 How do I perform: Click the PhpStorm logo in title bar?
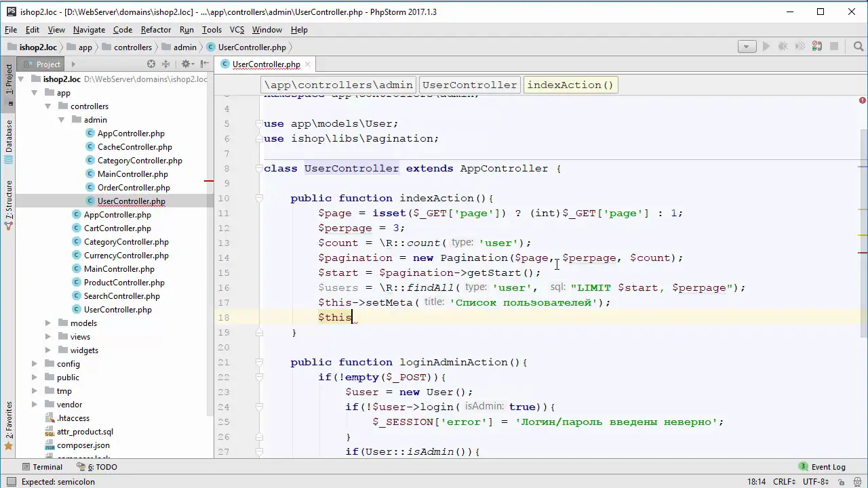pos(11,12)
